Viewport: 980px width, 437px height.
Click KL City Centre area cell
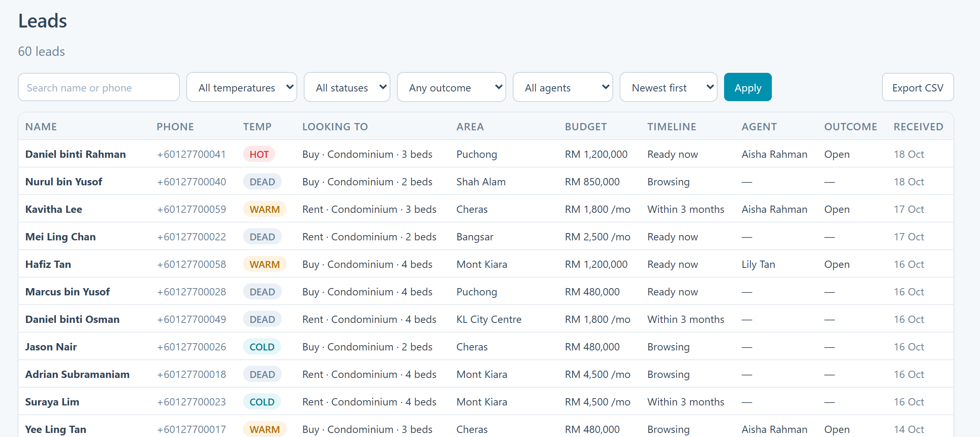[489, 319]
